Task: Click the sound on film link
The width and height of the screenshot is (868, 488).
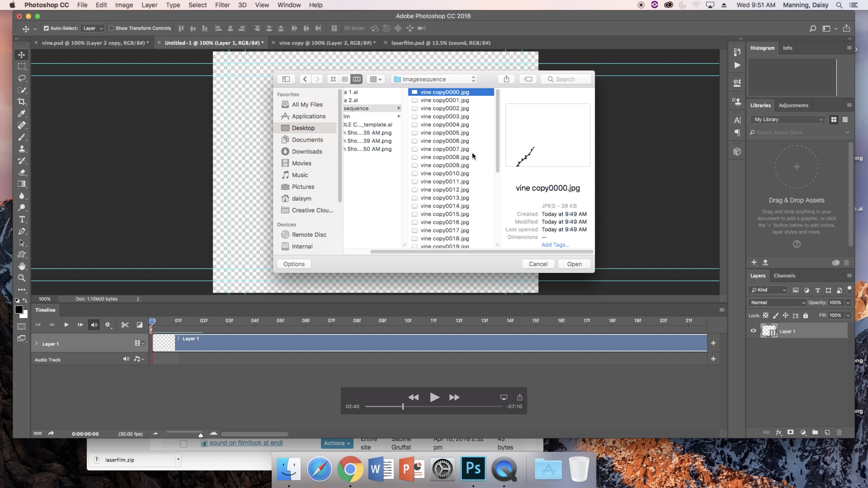Action: point(246,443)
